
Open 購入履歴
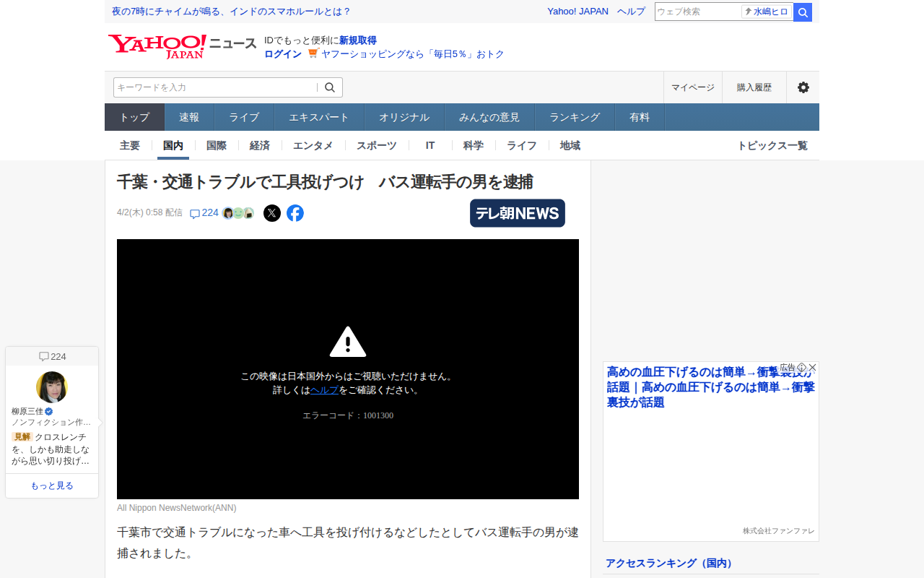tap(754, 87)
